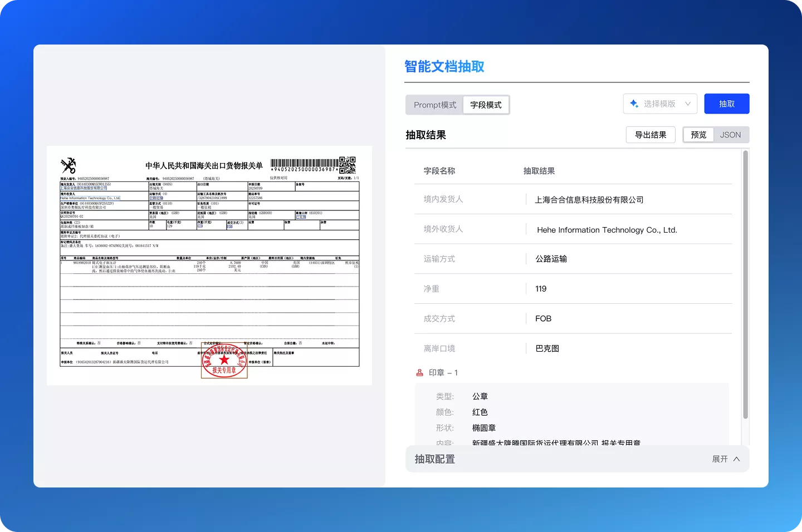The image size is (802, 532).
Task: Click the chevron icon next to 展开
Action: tap(736, 459)
